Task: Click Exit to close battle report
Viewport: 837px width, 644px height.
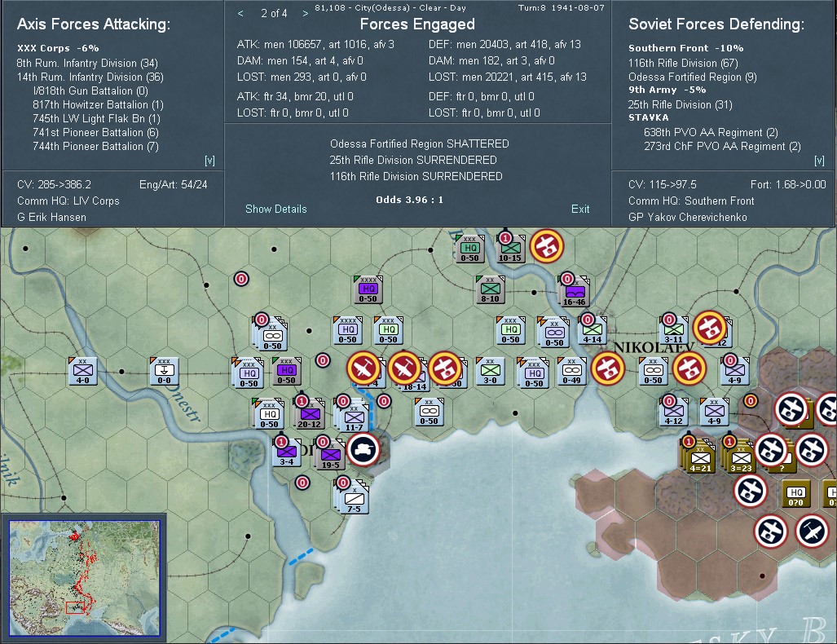Action: [x=580, y=209]
